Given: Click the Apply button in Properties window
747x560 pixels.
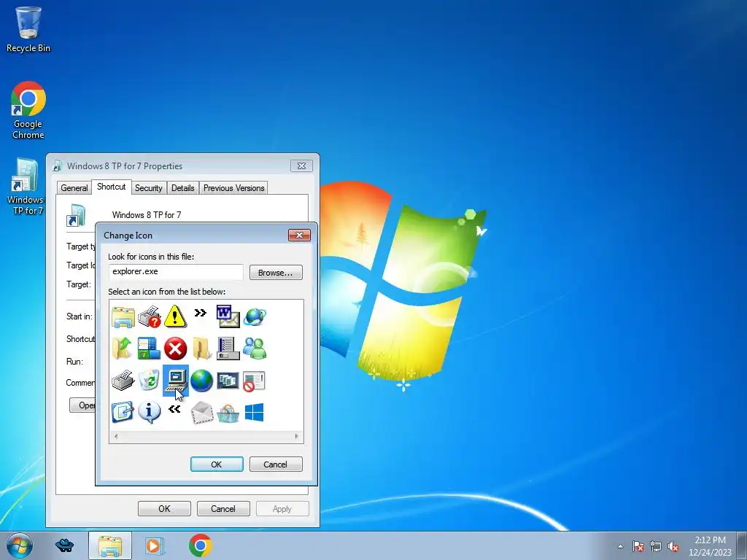Looking at the screenshot, I should (282, 508).
